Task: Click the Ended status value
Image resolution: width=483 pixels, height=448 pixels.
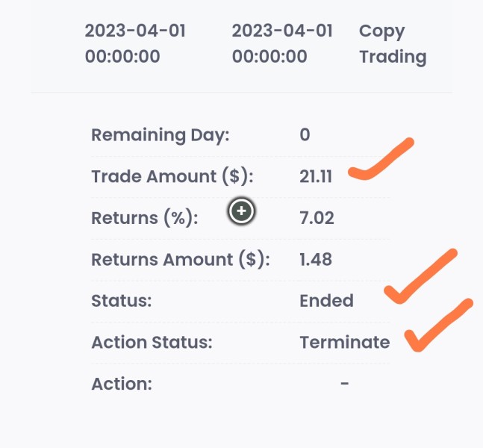Action: tap(326, 301)
